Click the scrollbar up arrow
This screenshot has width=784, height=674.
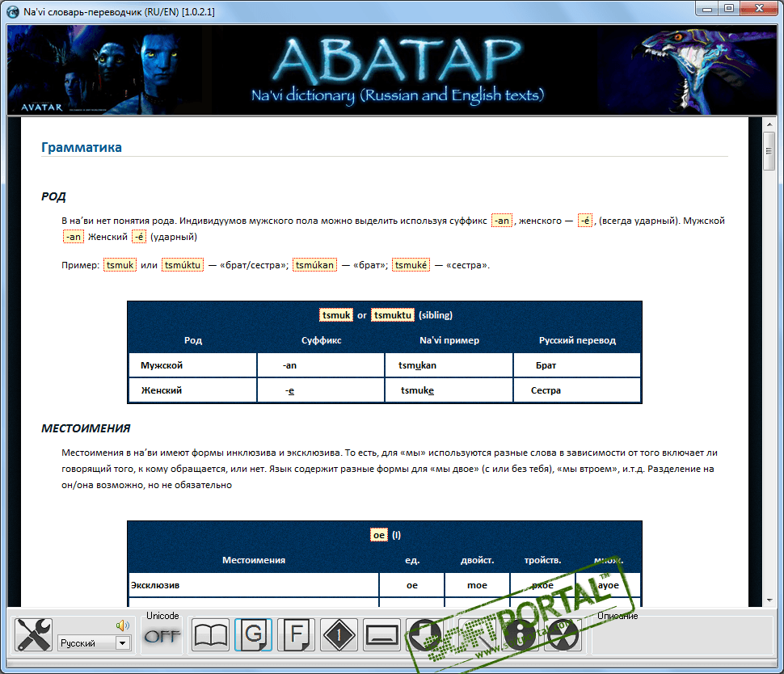769,124
